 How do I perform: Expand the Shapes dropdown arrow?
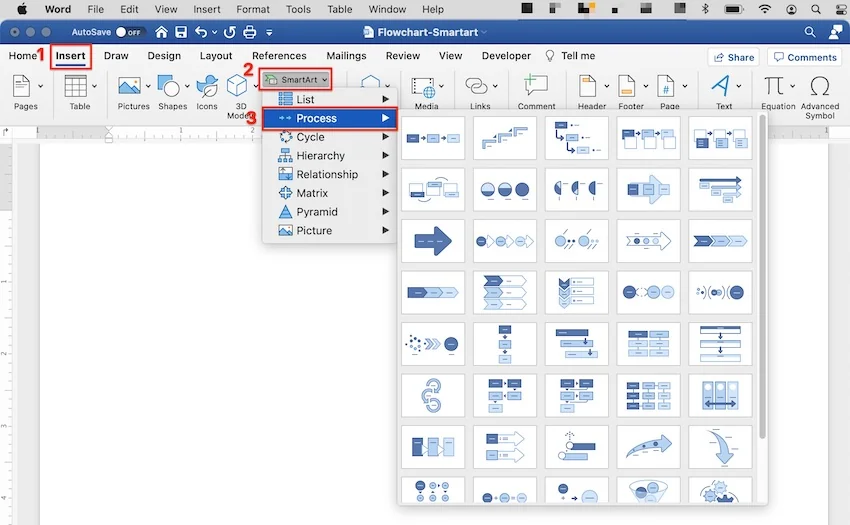(187, 86)
